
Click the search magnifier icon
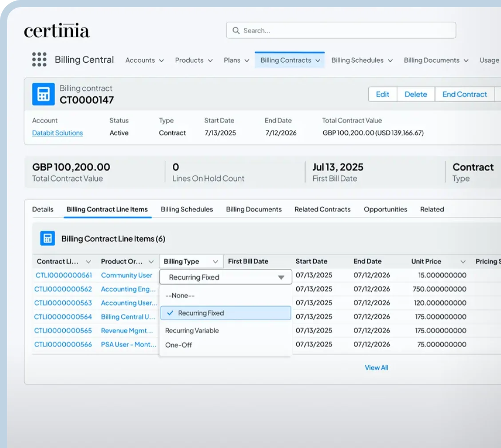[x=236, y=31]
